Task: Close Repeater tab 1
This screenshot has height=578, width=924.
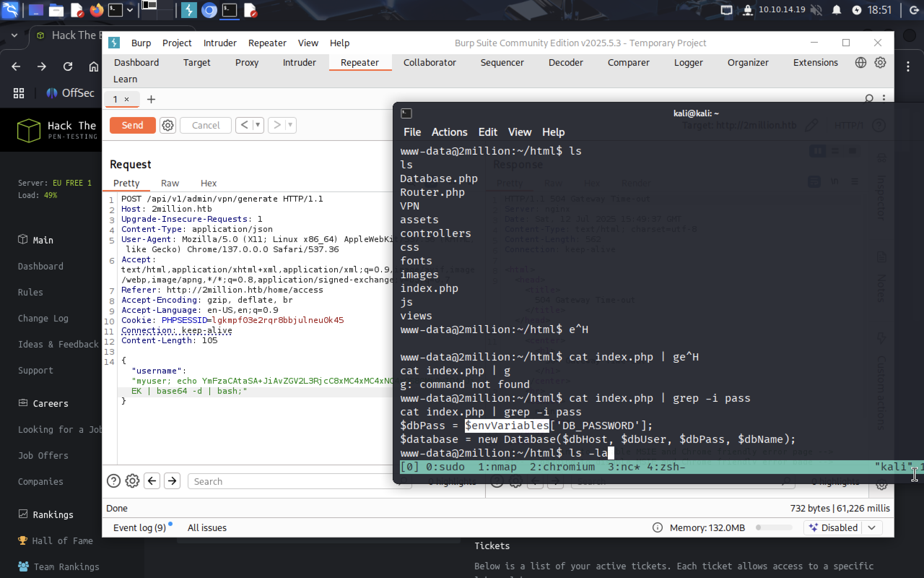Action: tap(127, 99)
